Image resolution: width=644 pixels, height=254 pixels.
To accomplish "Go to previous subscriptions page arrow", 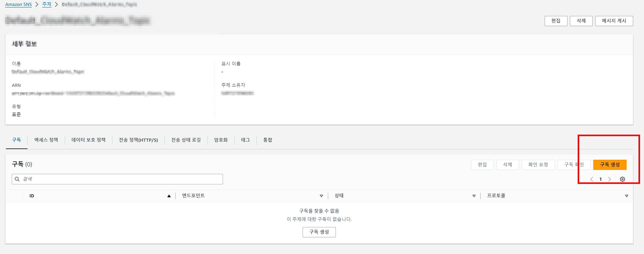I will tap(591, 179).
